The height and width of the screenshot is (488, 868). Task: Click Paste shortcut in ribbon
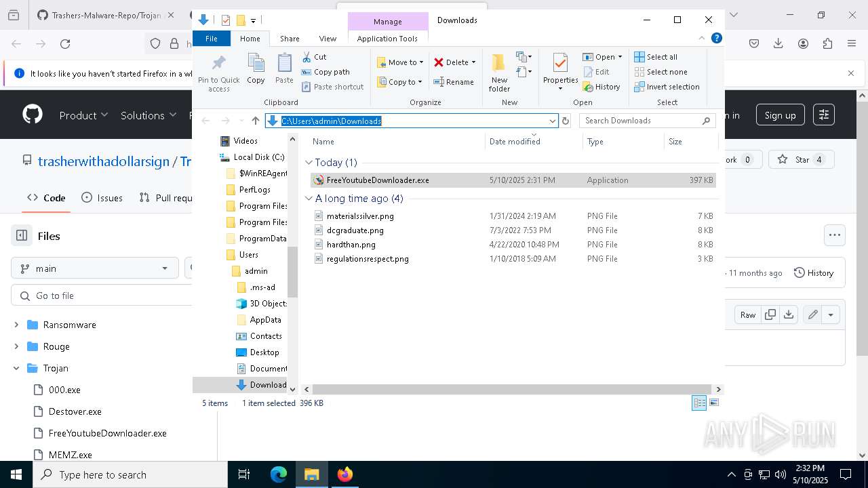pos(332,87)
